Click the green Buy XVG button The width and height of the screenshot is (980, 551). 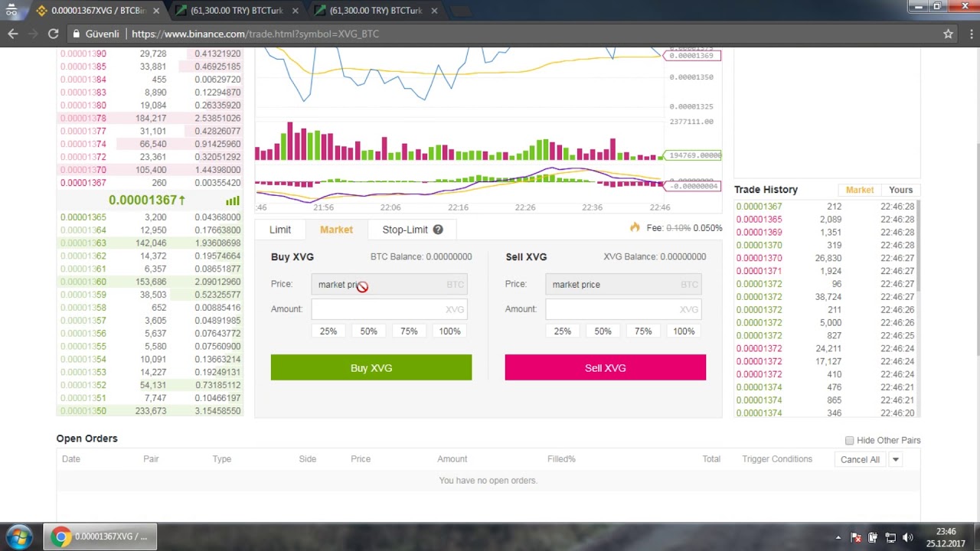[x=371, y=367]
